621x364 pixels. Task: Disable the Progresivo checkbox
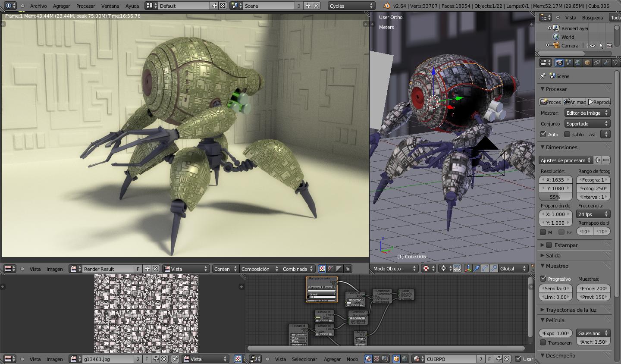[543, 279]
